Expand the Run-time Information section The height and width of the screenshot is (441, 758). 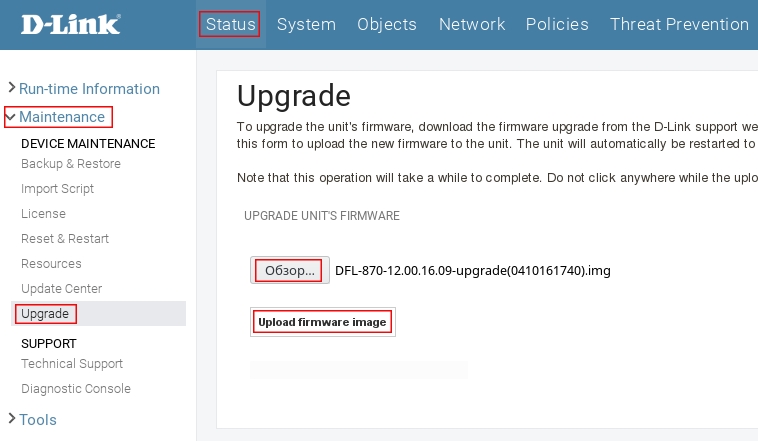pos(88,89)
